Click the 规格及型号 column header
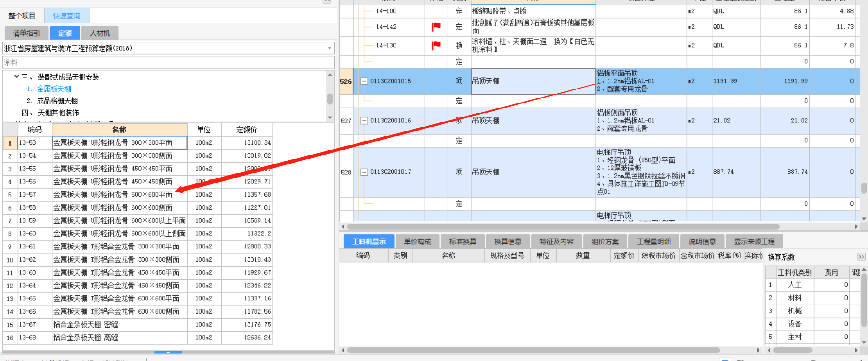Viewport: 868px width, 361px height. point(507,256)
